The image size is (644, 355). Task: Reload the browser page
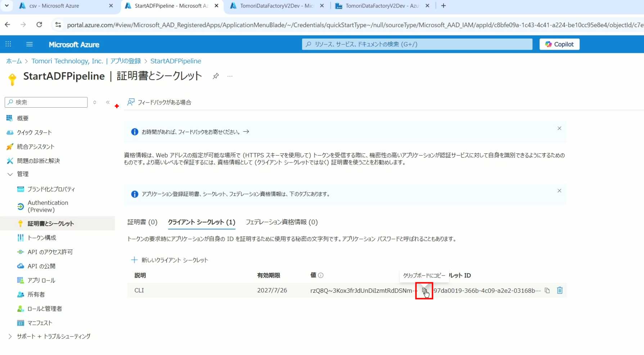[39, 25]
